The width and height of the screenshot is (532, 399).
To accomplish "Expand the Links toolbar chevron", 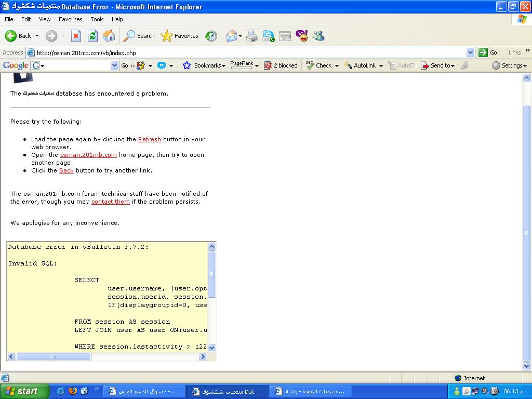I will coord(528,50).
